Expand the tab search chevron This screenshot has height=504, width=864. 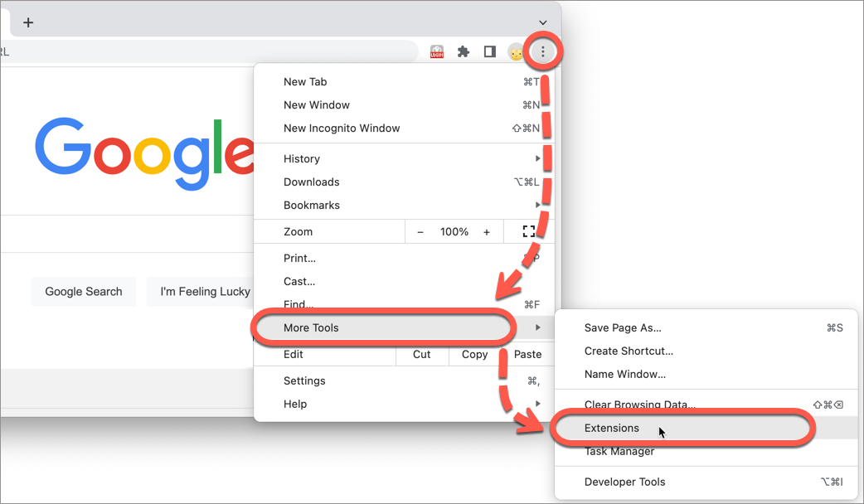pos(543,22)
